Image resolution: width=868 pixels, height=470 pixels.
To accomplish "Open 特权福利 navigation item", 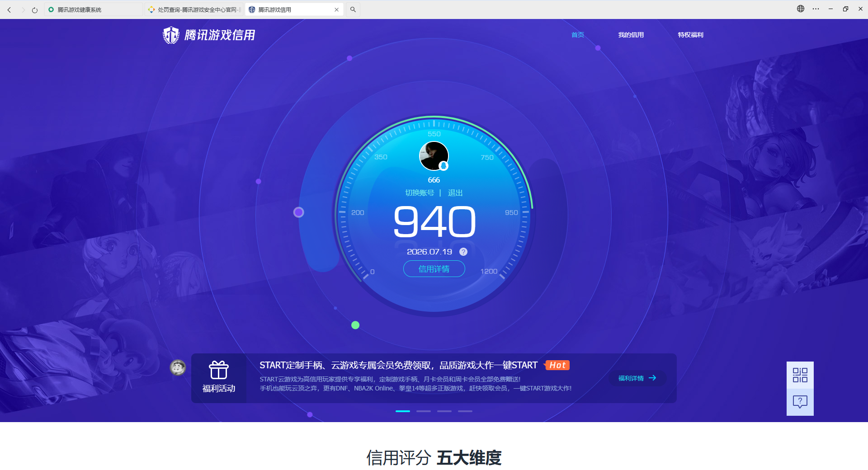I will click(691, 35).
